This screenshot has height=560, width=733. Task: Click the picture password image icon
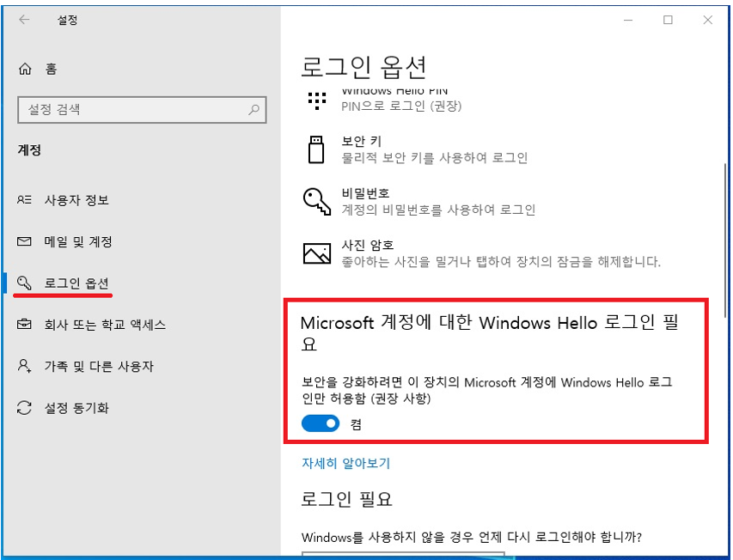tap(317, 253)
